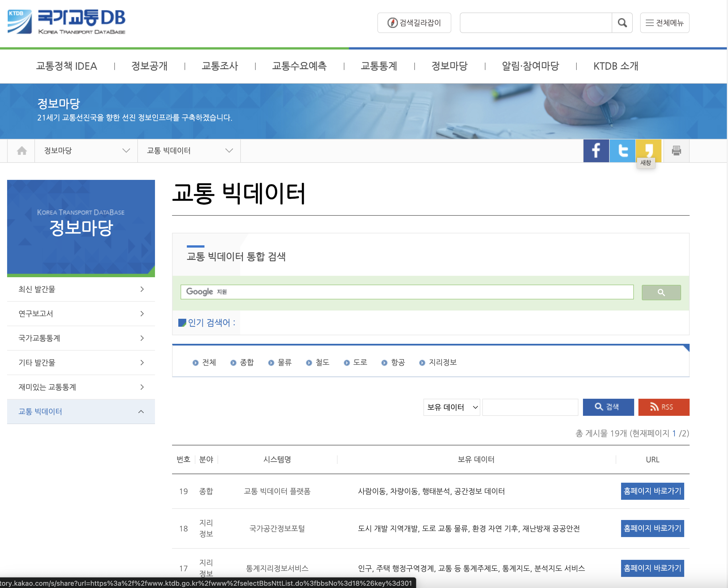
Task: Open the 전체메뉴 full menu
Action: 664,23
